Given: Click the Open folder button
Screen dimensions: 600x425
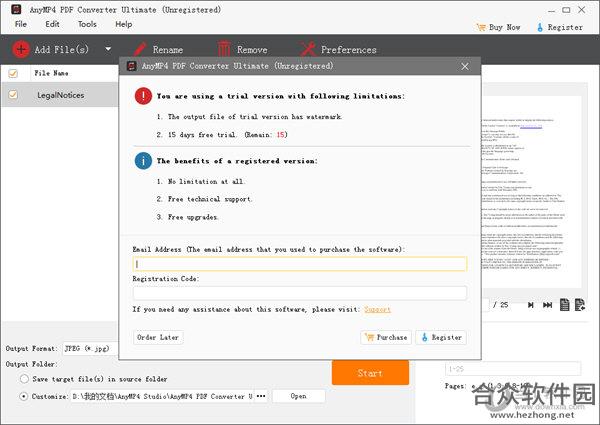Looking at the screenshot, I should (x=298, y=396).
